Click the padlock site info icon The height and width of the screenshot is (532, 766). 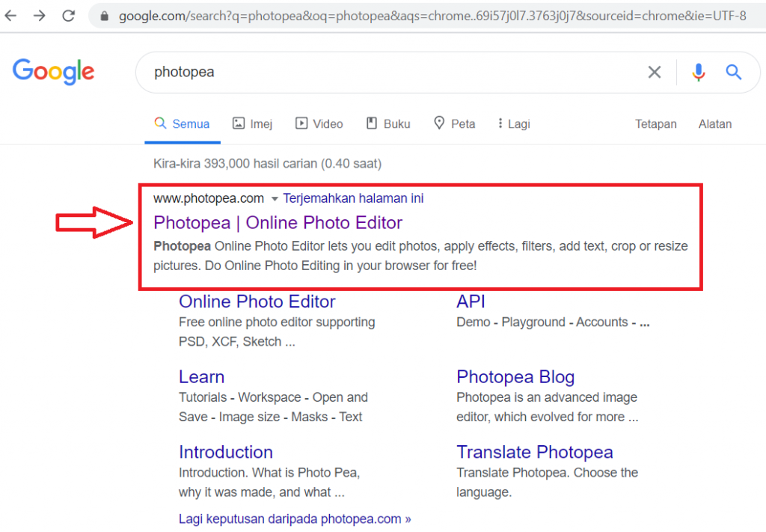point(104,16)
